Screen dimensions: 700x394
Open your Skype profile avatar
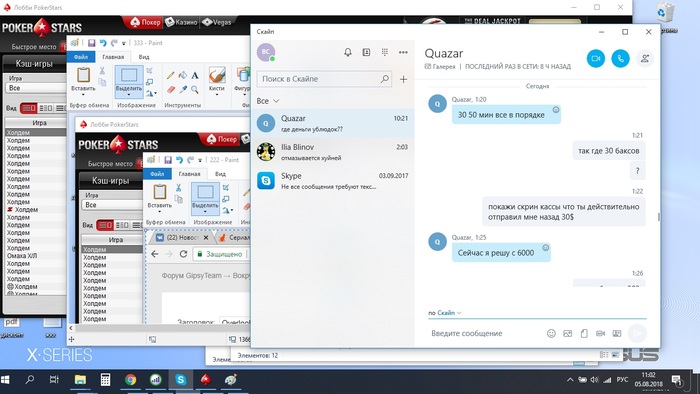266,52
